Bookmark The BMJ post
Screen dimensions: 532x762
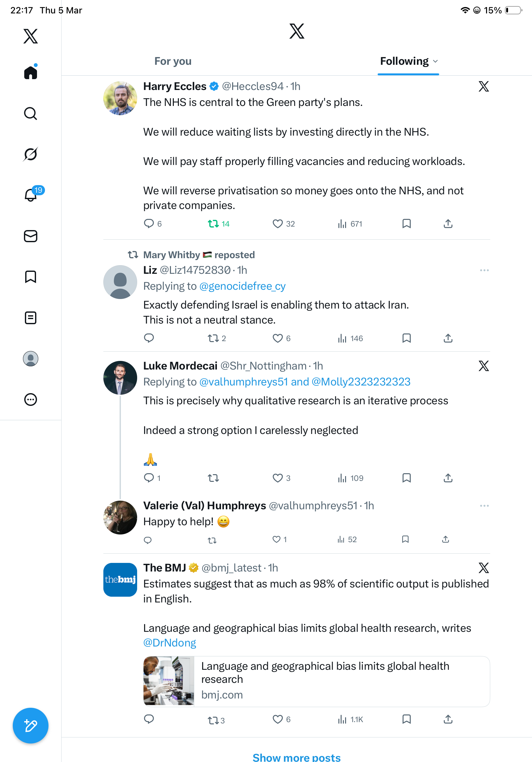406,719
